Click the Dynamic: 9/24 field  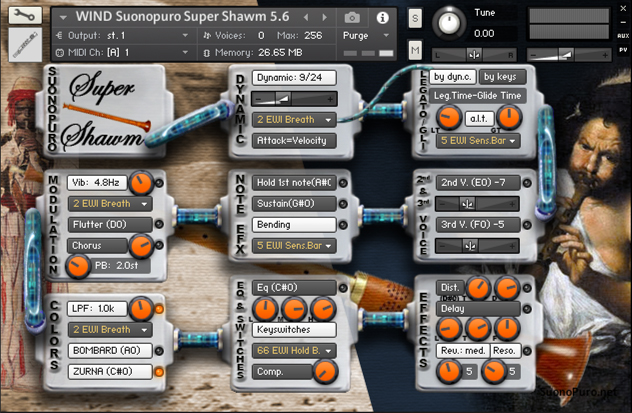(294, 77)
